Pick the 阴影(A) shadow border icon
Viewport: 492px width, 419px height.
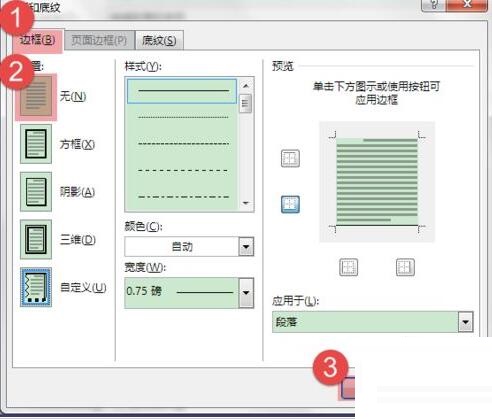tap(36, 192)
